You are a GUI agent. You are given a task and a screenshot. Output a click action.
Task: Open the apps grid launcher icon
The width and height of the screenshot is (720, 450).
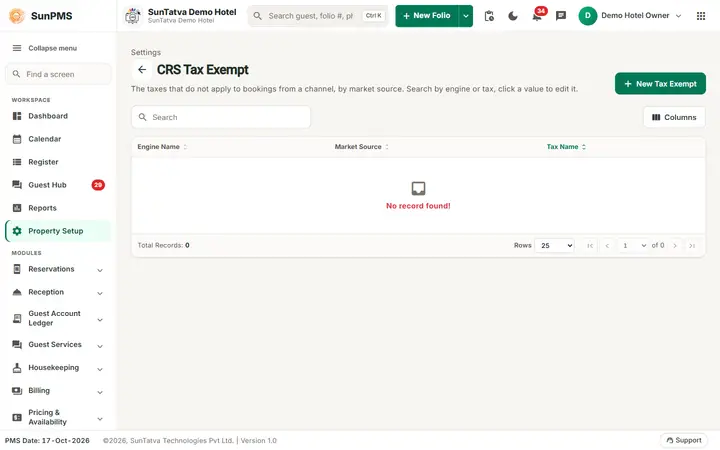coord(701,16)
